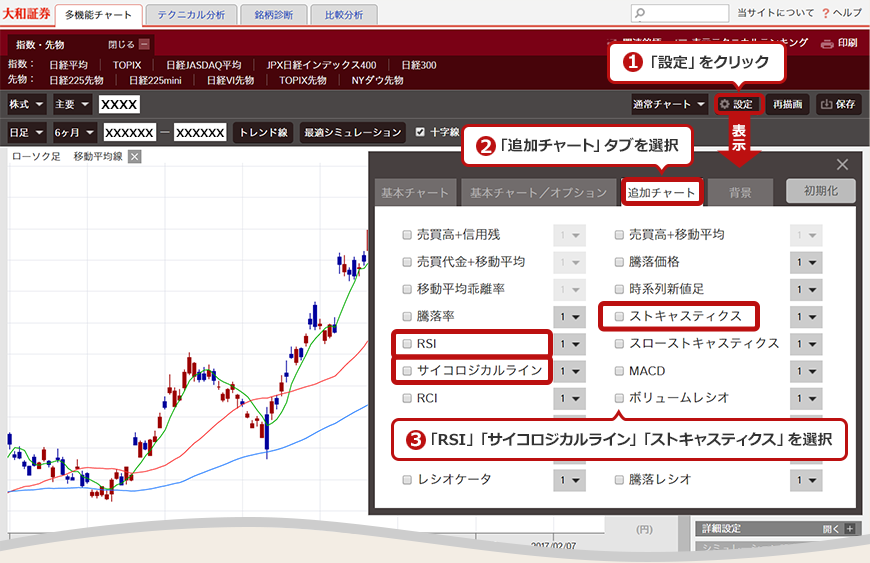Open the 銘柄診断 tab
The image size is (870, 563).
tap(274, 15)
